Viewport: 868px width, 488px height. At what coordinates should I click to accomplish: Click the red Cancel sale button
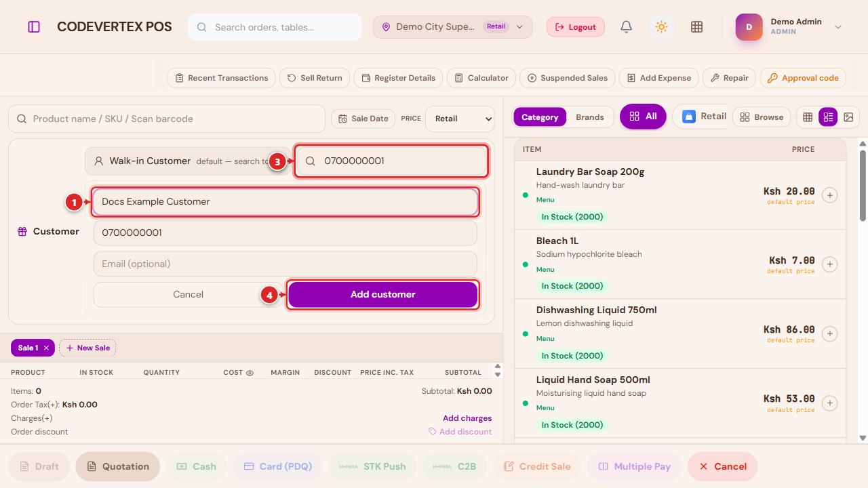[x=723, y=466]
